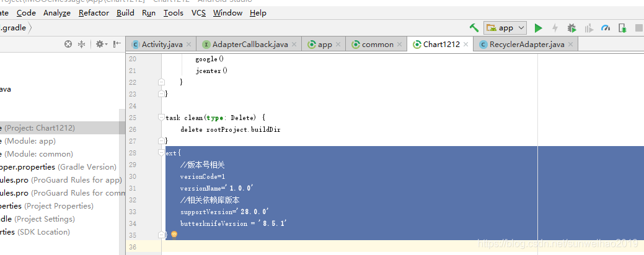
Task: Collapse the ext block at line 28
Action: pos(161,153)
